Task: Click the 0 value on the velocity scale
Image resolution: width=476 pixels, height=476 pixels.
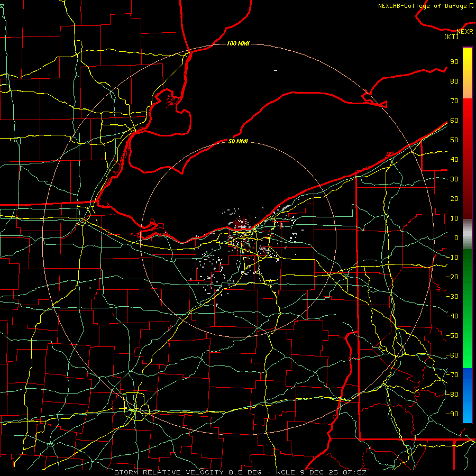Action: [x=456, y=237]
